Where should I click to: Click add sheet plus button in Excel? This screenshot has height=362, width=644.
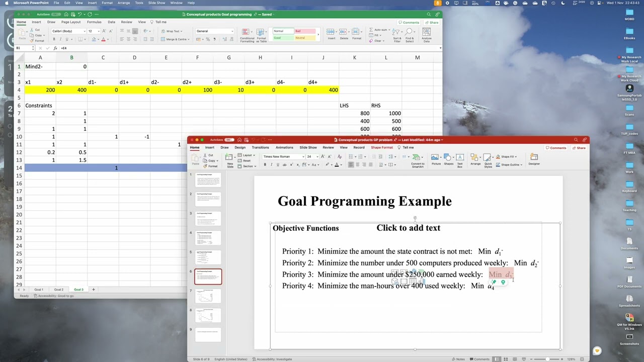[93, 290]
